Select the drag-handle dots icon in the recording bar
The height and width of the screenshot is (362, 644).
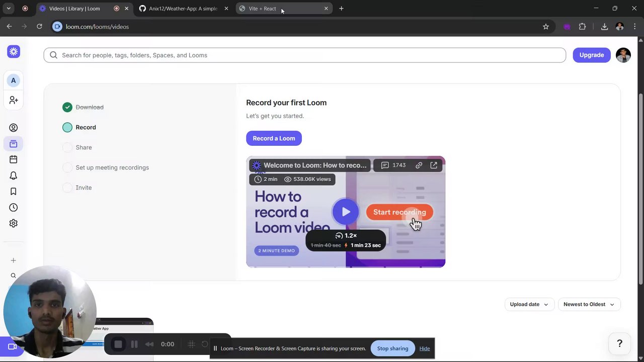pyautogui.click(x=192, y=344)
